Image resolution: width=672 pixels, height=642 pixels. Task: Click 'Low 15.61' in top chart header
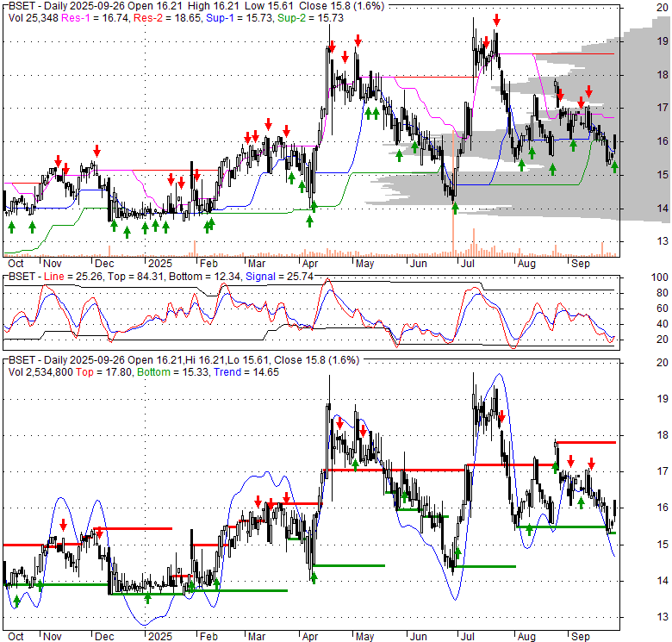(269, 6)
